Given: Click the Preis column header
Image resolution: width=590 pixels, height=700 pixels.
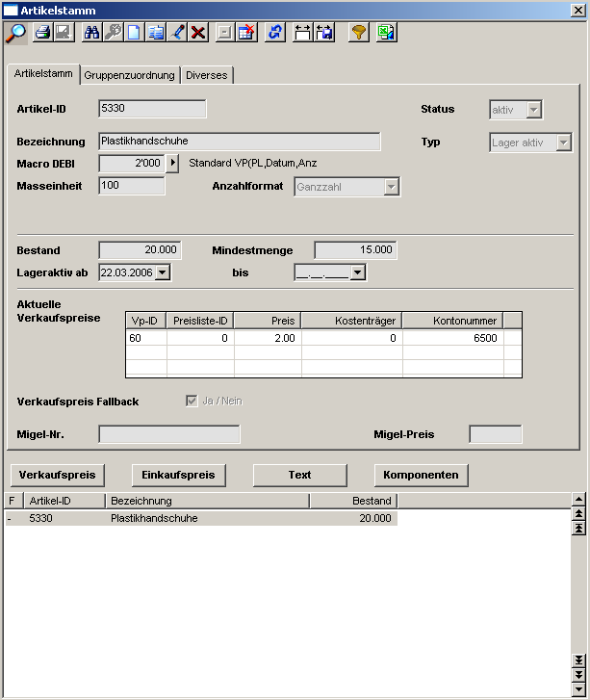Looking at the screenshot, I should click(x=268, y=321).
